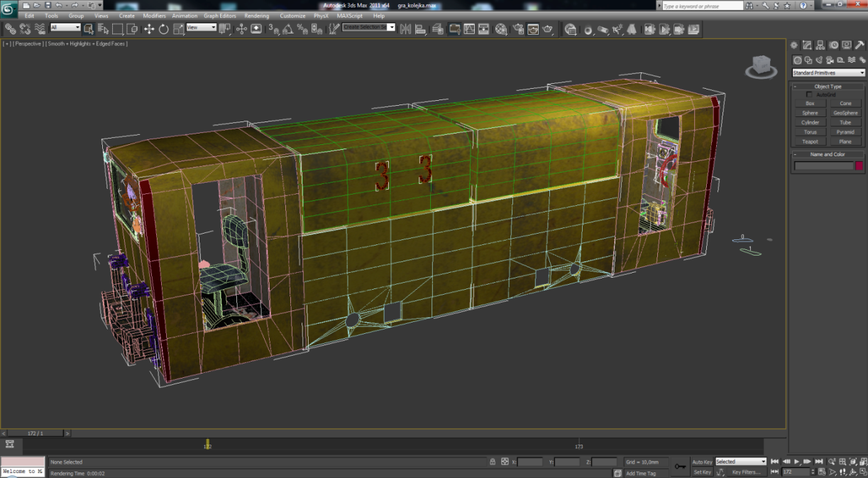Click the time slider frame indicator
Image resolution: width=868 pixels, height=478 pixels.
35,433
